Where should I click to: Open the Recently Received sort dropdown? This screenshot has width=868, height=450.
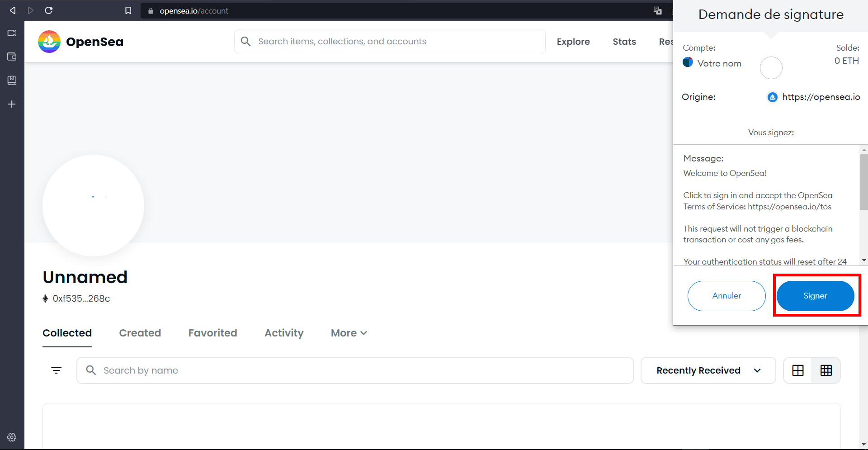coord(708,370)
